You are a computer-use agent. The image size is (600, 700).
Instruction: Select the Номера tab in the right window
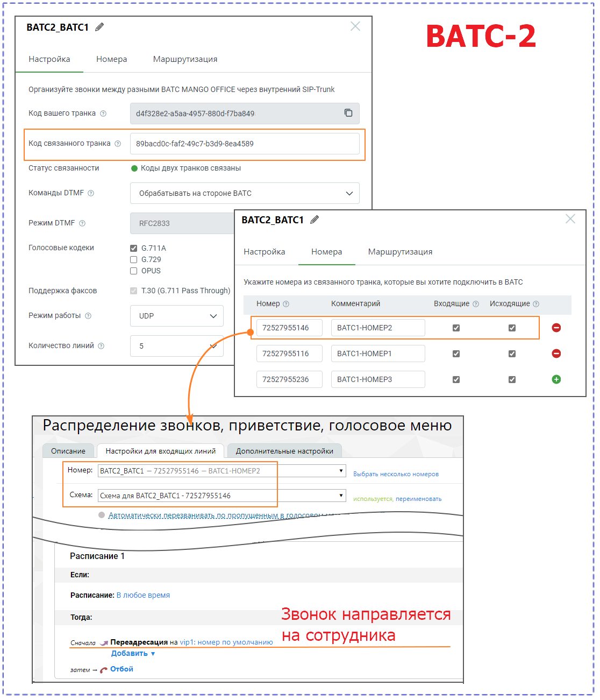tap(327, 252)
